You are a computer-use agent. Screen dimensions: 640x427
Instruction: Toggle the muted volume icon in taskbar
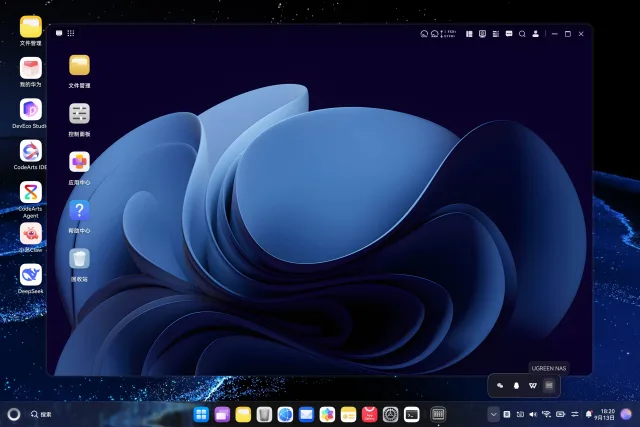click(x=533, y=414)
